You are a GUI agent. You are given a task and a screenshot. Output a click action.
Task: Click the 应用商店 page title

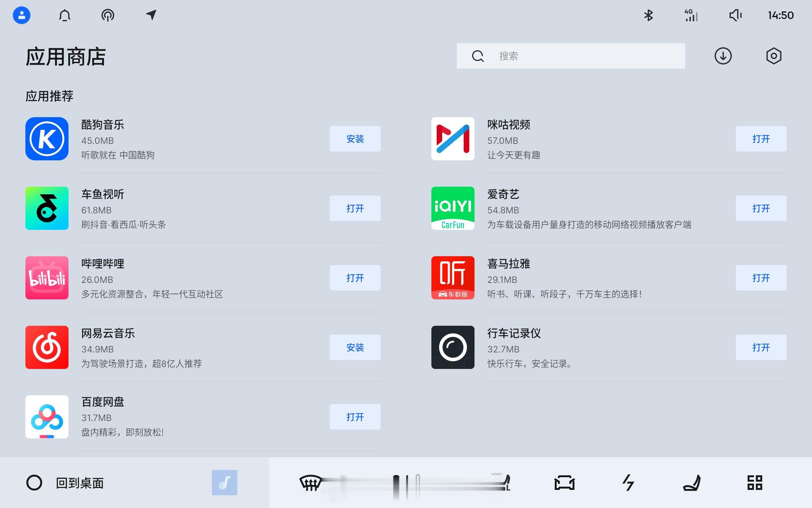(x=66, y=57)
